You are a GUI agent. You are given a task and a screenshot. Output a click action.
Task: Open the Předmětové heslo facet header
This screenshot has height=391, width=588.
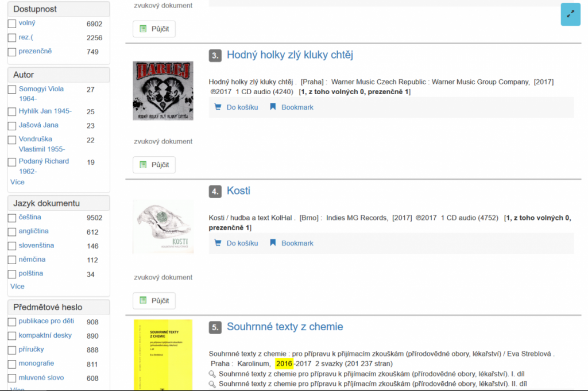[58, 307]
